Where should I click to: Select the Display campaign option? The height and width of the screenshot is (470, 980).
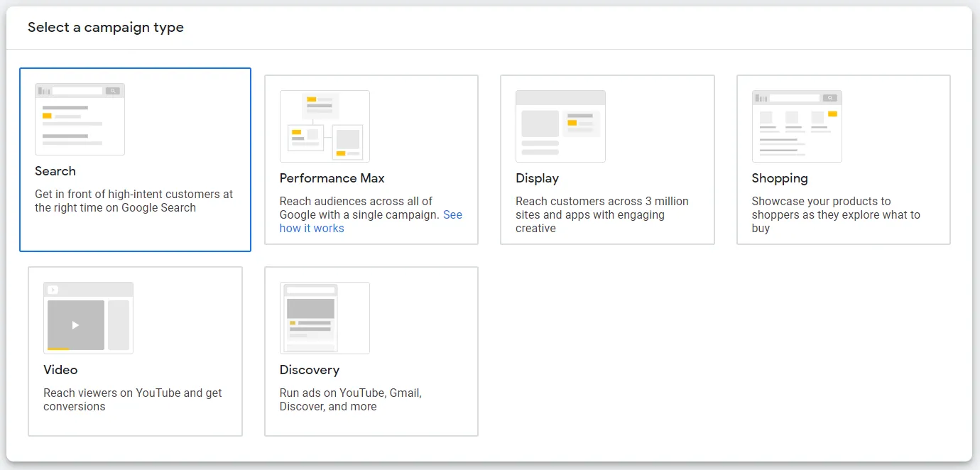[x=607, y=160]
